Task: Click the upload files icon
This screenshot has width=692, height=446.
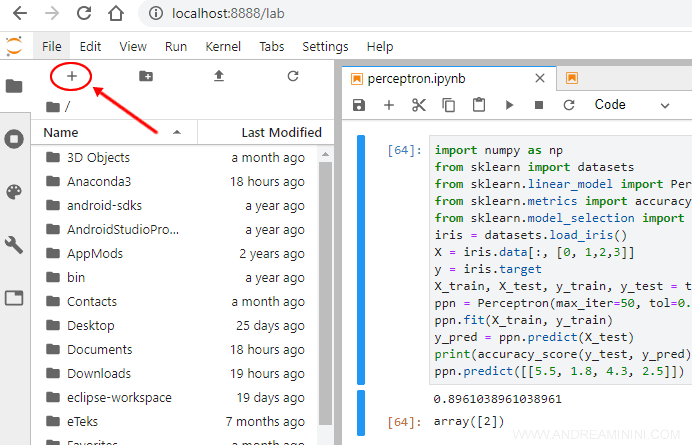Action: coord(219,76)
